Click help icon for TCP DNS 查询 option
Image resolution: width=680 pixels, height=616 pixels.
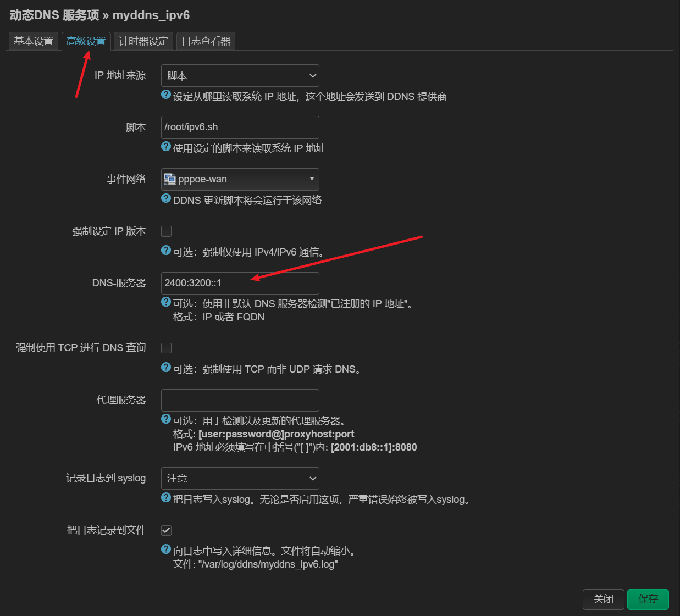pyautogui.click(x=166, y=367)
